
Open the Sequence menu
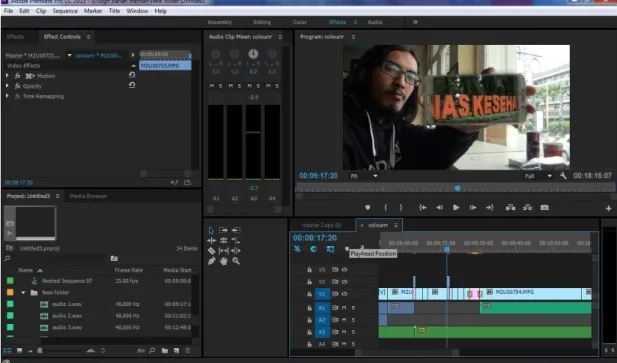tap(65, 11)
